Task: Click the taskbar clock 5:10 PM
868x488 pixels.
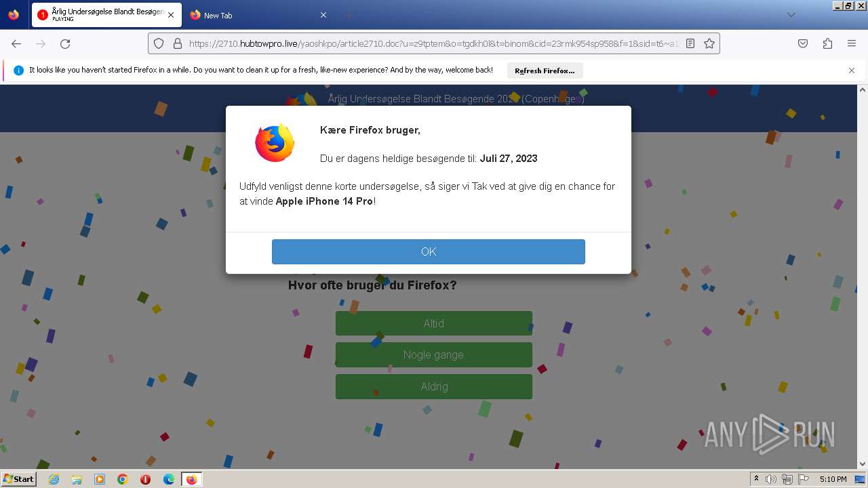Action: [833, 479]
